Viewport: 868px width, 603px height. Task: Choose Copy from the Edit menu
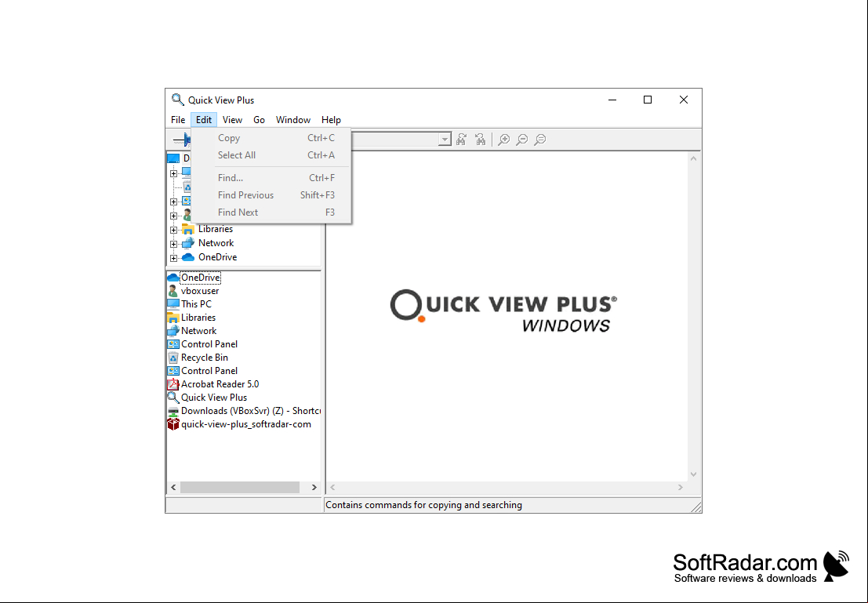click(x=271, y=138)
